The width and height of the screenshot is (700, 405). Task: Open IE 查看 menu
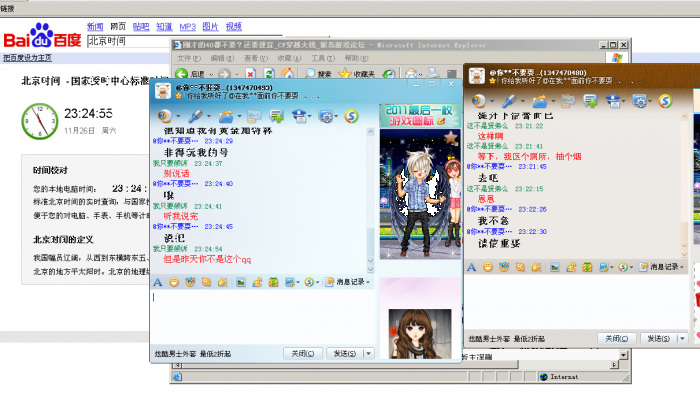point(256,58)
